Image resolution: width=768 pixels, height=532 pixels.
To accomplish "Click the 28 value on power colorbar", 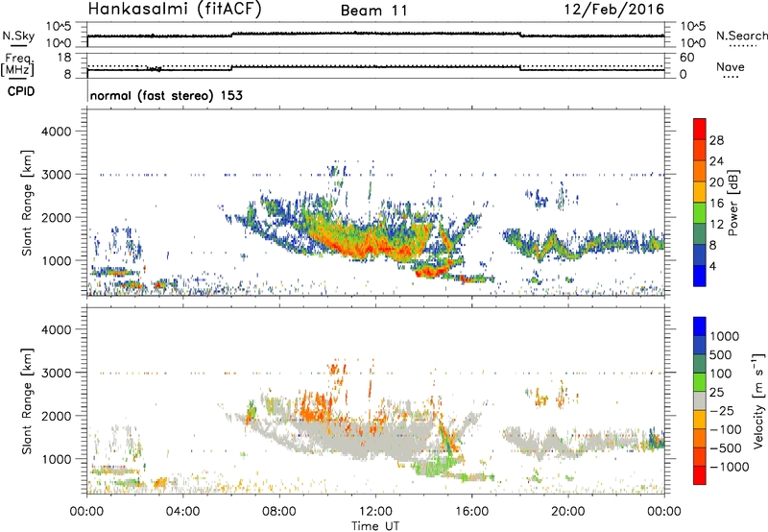I will (716, 140).
